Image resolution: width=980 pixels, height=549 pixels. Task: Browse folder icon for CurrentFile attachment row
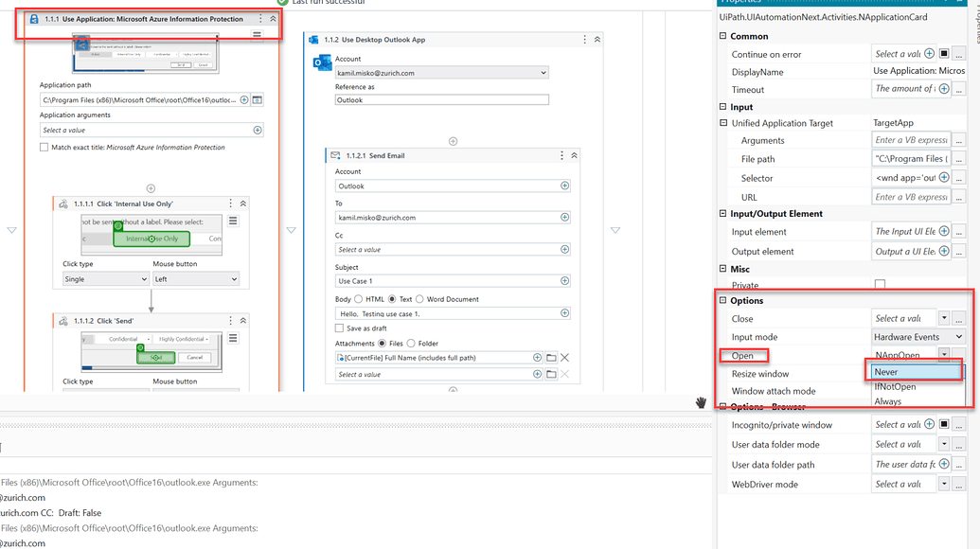click(551, 358)
